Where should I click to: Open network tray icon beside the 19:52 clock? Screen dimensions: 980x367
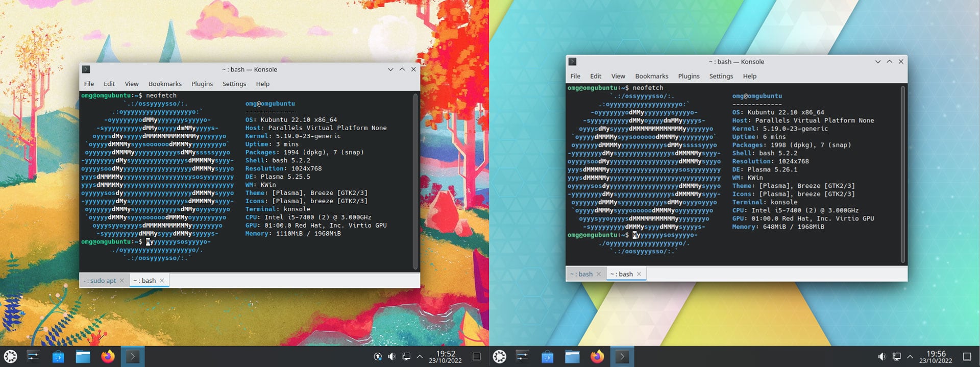[406, 357]
